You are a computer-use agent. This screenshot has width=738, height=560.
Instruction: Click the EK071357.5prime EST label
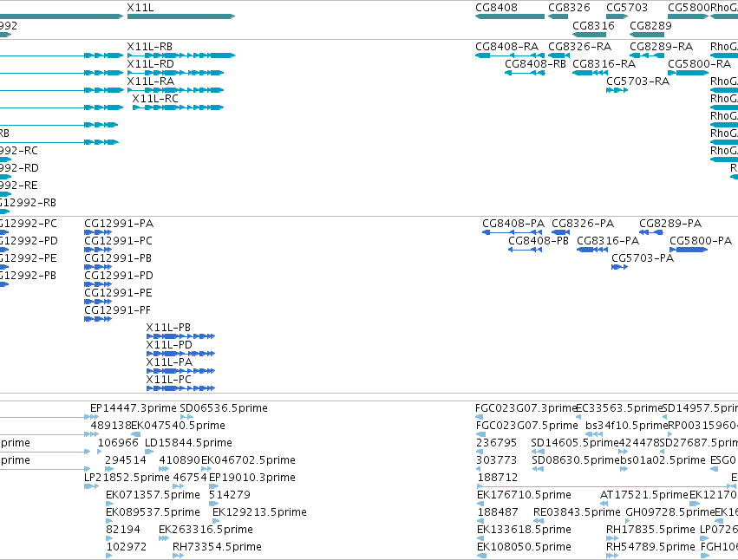pos(153,496)
